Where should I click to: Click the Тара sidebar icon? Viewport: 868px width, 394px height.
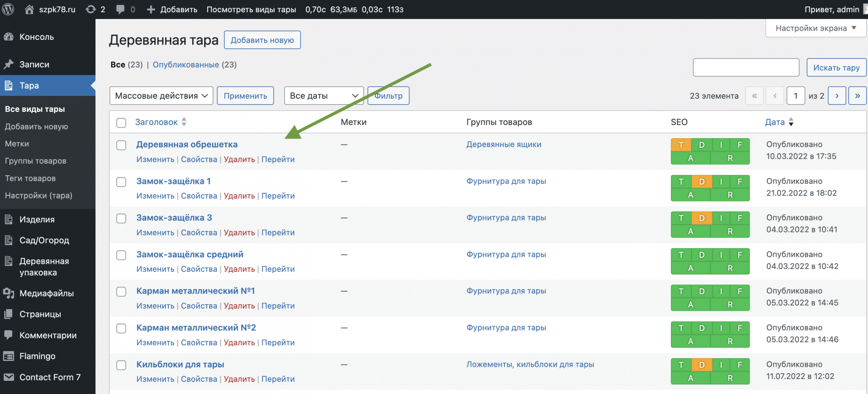coord(9,86)
